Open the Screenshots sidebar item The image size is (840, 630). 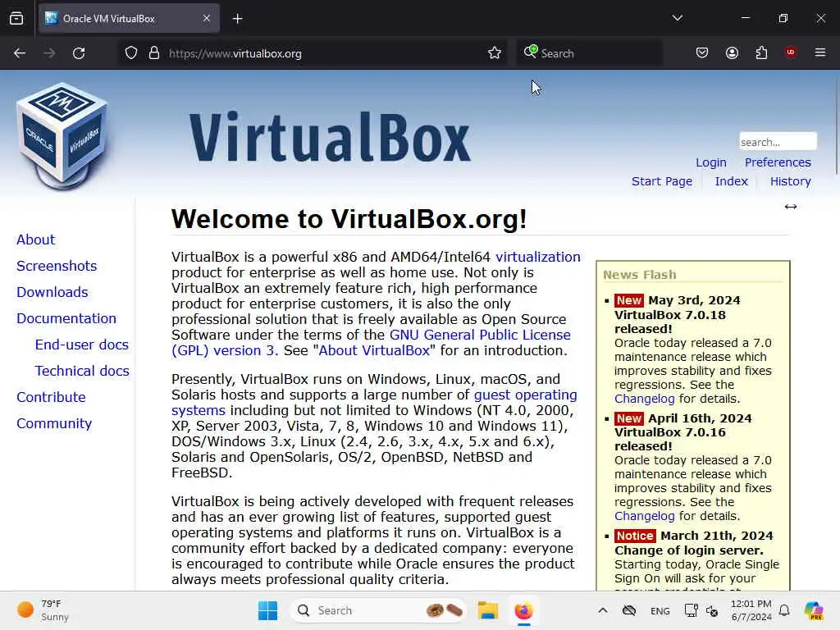tap(57, 266)
